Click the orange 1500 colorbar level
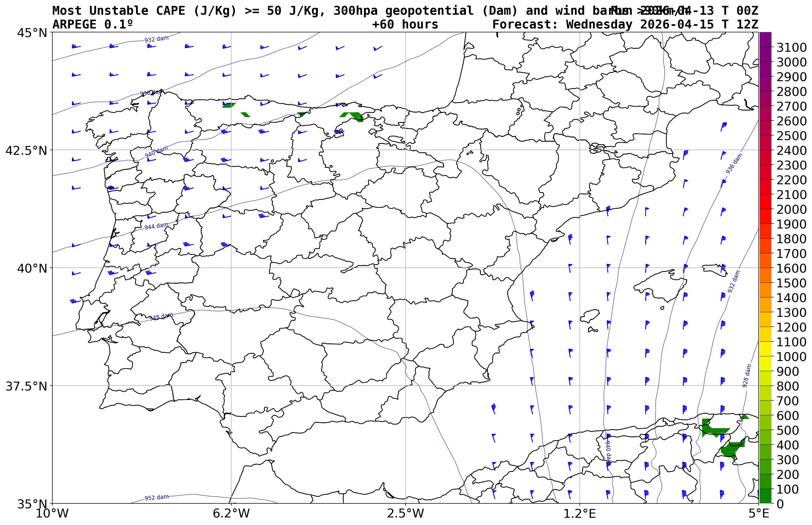812x525 pixels. (765, 283)
